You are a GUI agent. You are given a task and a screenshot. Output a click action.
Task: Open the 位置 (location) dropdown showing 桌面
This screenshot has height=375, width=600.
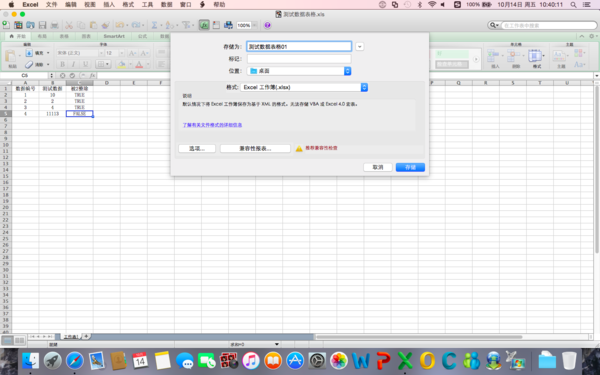point(299,71)
